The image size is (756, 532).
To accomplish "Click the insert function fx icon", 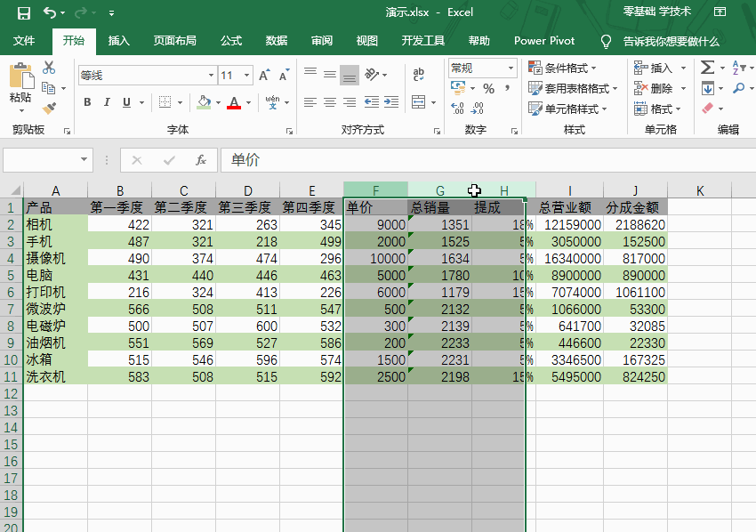I will click(x=201, y=160).
